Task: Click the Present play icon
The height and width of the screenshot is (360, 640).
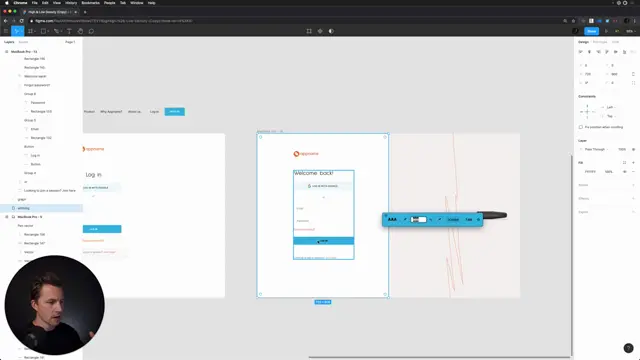Action: 606,31
